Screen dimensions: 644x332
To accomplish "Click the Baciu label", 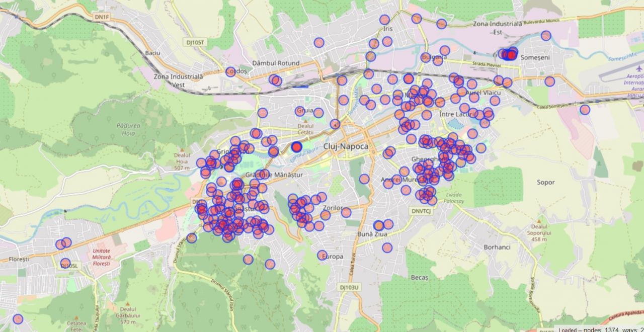I will point(152,53).
